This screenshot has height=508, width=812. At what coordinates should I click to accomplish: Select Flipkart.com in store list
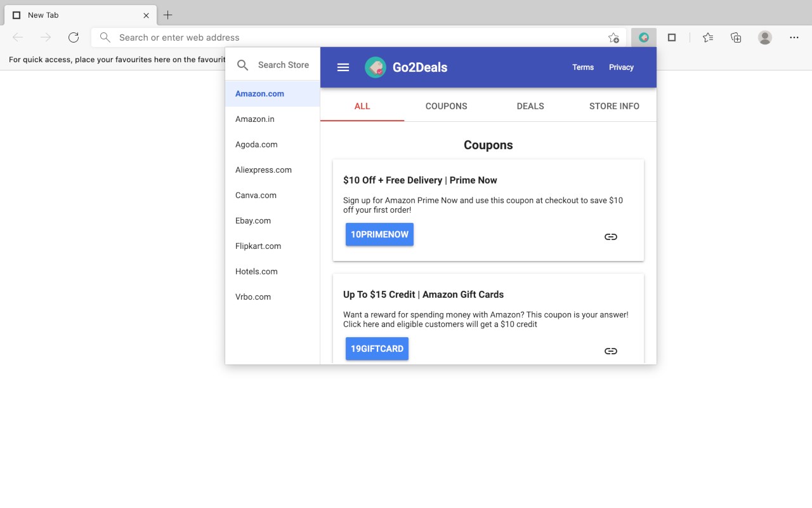click(273, 246)
